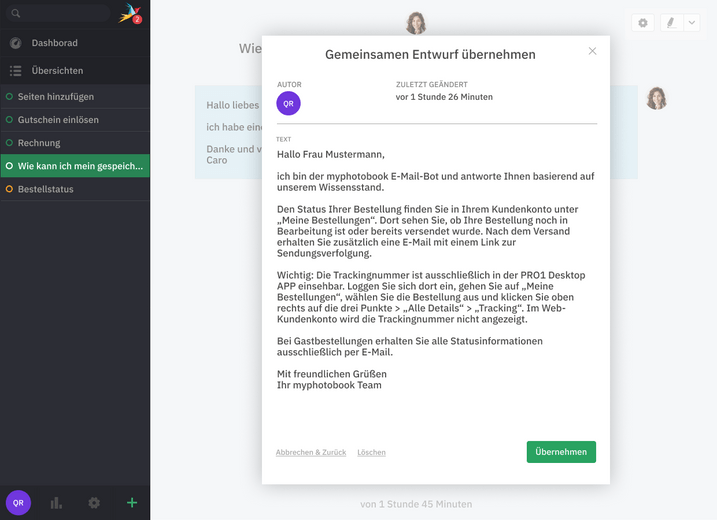Click the search magnifier icon
Viewport: 717px width, 520px height.
[16, 13]
